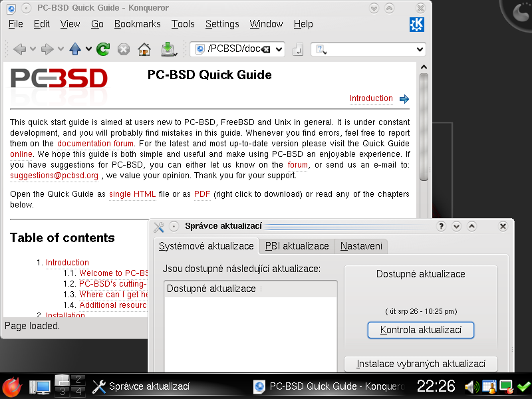Screen dimensions: 532x399
Task: Open the Window menu
Action: (x=267, y=24)
